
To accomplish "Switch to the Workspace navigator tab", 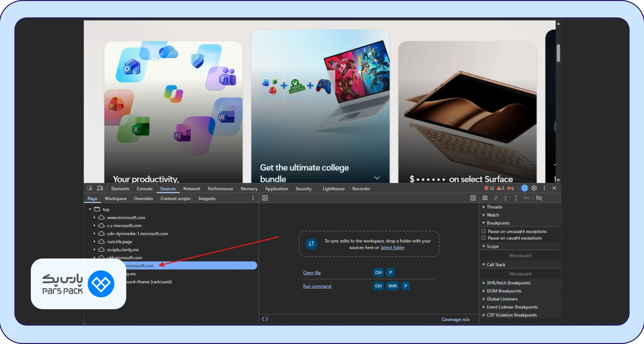I will [115, 198].
